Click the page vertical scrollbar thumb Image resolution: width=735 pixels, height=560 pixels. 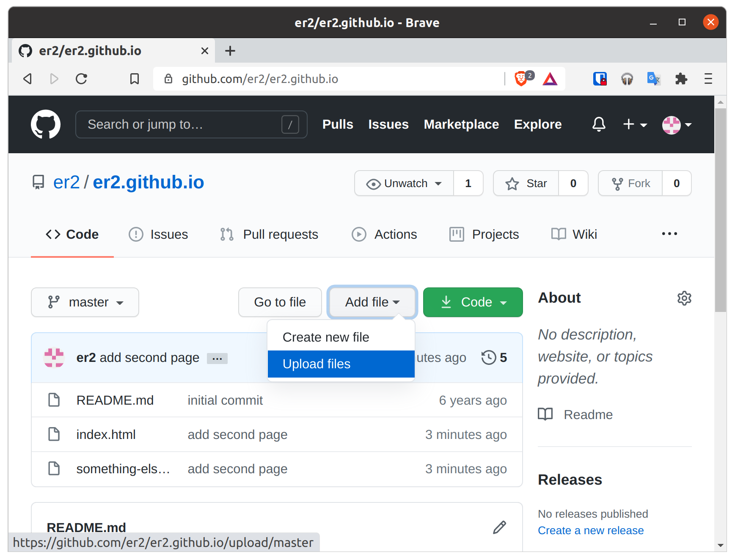tap(721, 210)
